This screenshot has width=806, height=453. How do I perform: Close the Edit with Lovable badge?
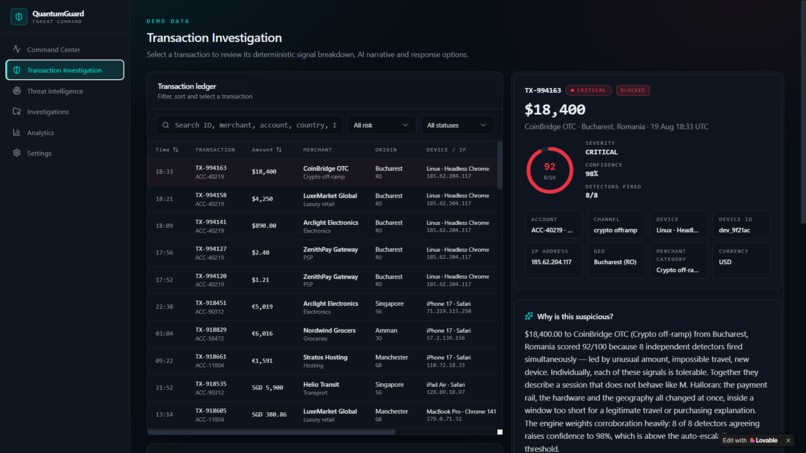788,440
